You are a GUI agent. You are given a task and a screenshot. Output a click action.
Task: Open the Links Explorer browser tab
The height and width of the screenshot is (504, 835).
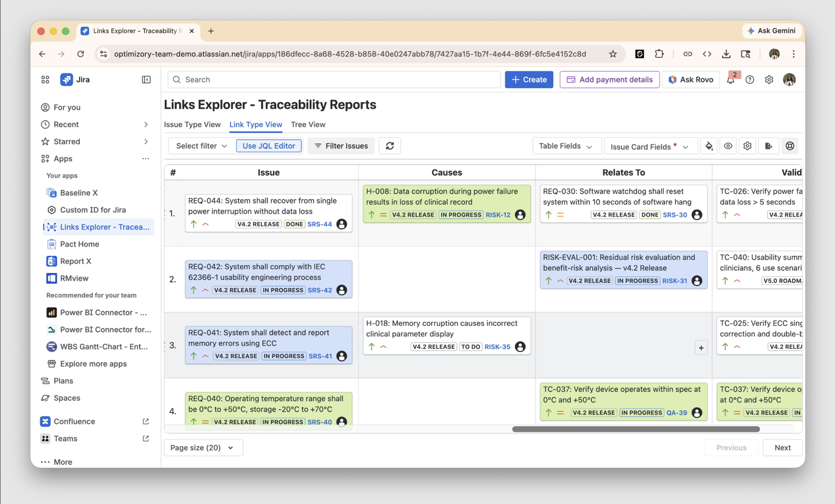click(137, 31)
